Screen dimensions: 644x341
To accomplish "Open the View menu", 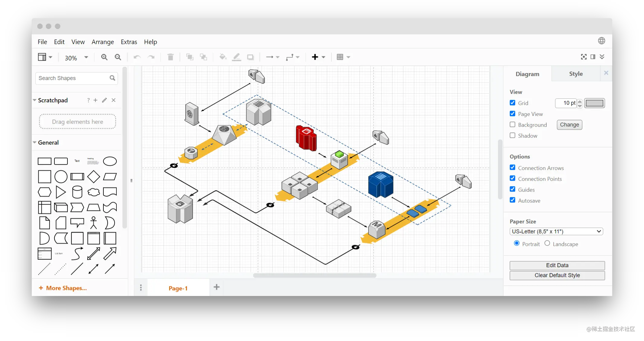I will tap(78, 42).
